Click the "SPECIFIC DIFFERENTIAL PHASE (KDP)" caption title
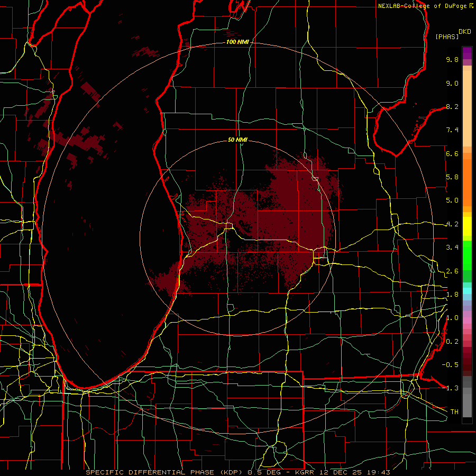 tap(166, 472)
